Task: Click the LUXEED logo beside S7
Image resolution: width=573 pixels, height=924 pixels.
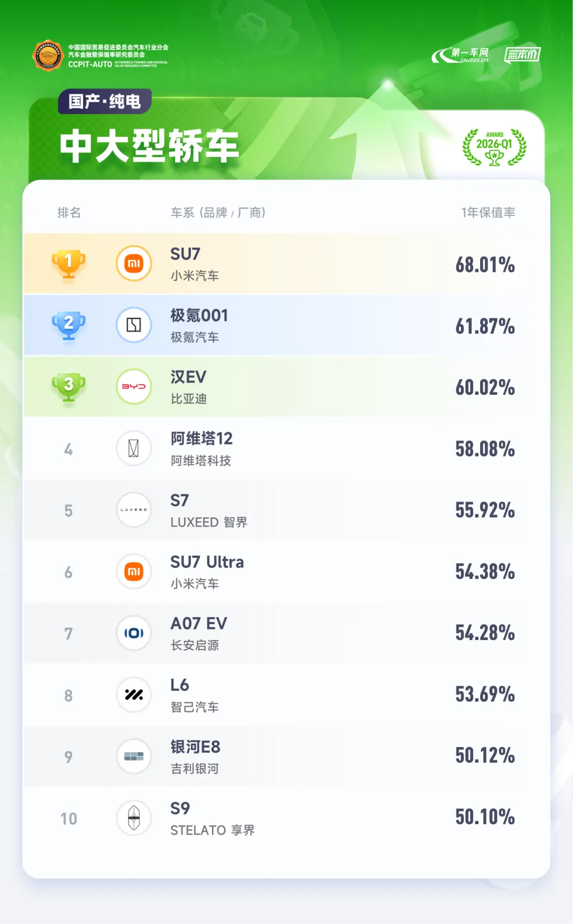Action: click(134, 510)
